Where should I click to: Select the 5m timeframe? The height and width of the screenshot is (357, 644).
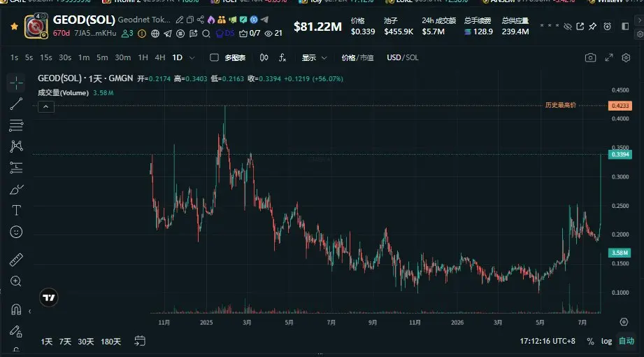[102, 57]
